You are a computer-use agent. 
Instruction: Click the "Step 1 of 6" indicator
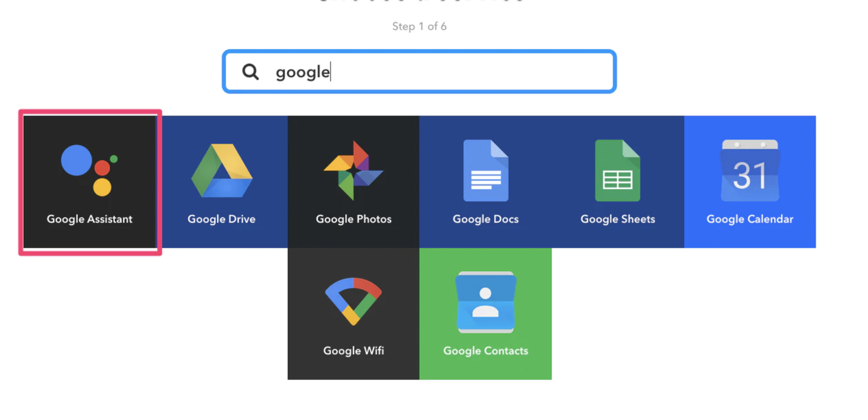(419, 26)
